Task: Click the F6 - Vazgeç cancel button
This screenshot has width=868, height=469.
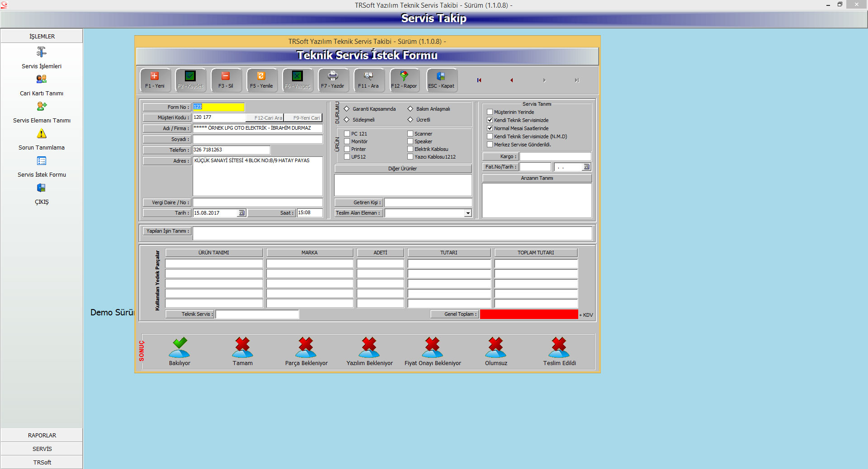Action: click(x=297, y=80)
